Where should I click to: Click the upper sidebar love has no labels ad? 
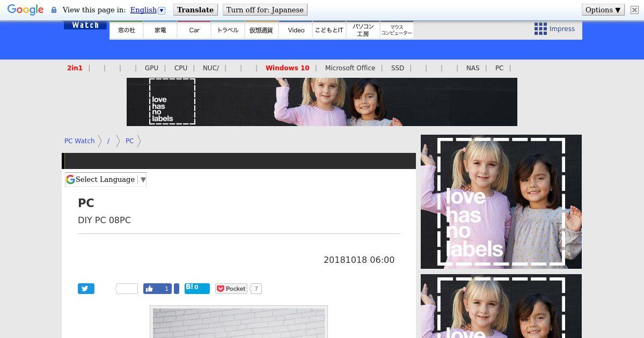[501, 202]
